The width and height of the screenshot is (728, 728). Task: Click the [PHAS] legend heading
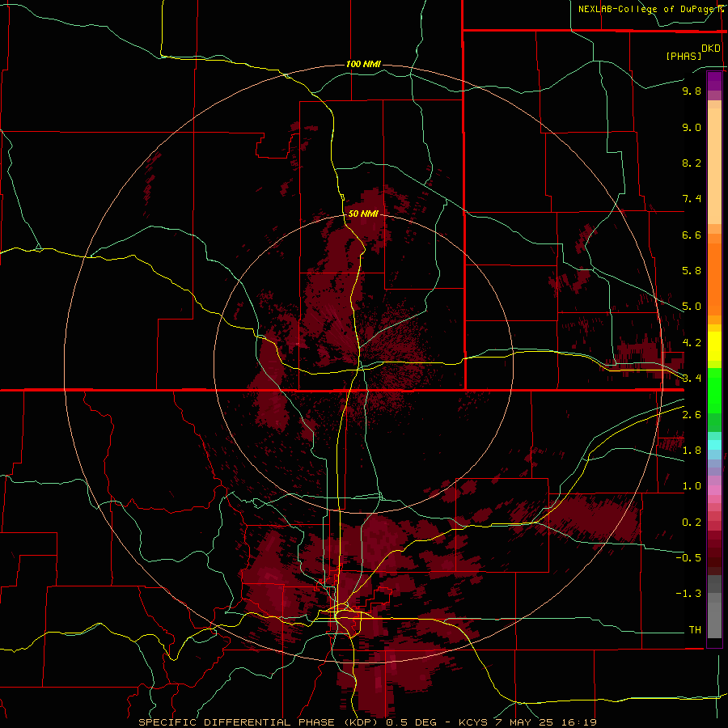(684, 56)
